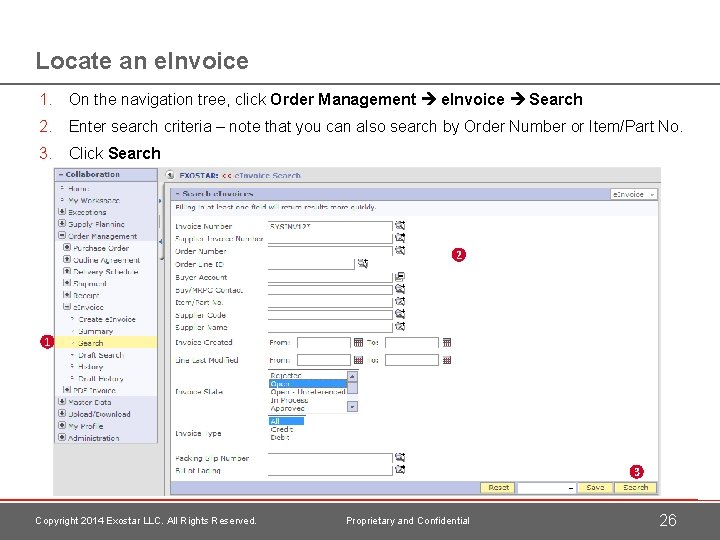The width and height of the screenshot is (720, 540).
Task: Open calendar for Invoice Created To date
Action: point(447,342)
